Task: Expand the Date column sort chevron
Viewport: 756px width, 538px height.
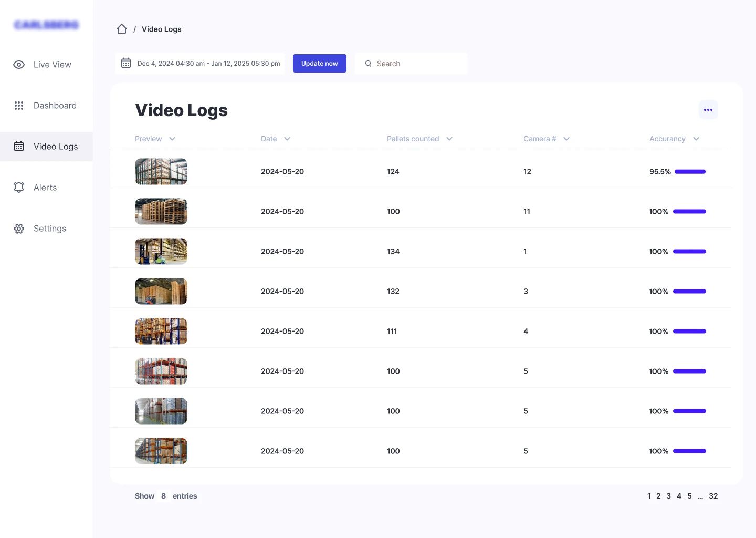Action: (x=287, y=139)
